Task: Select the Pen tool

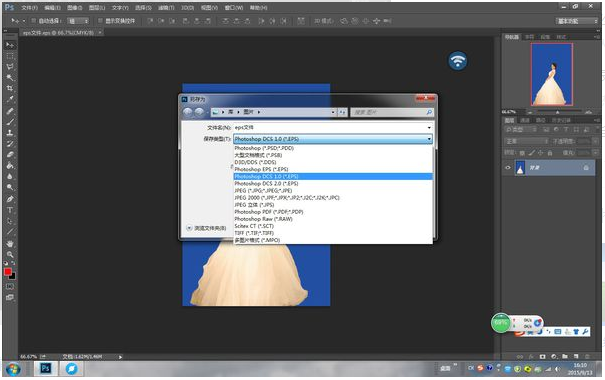Action: pyautogui.click(x=10, y=199)
